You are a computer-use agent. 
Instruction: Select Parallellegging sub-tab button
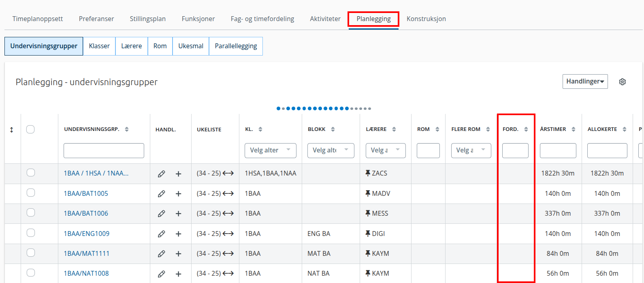pos(236,46)
